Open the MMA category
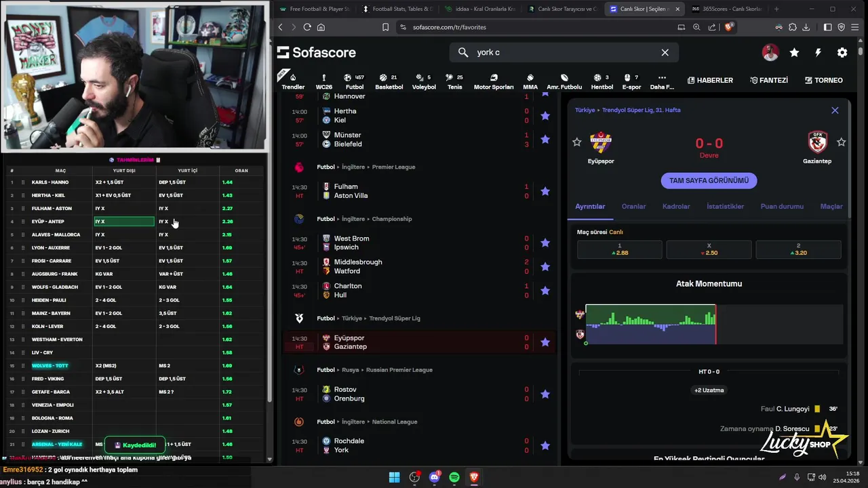The image size is (868, 488). pyautogui.click(x=530, y=82)
